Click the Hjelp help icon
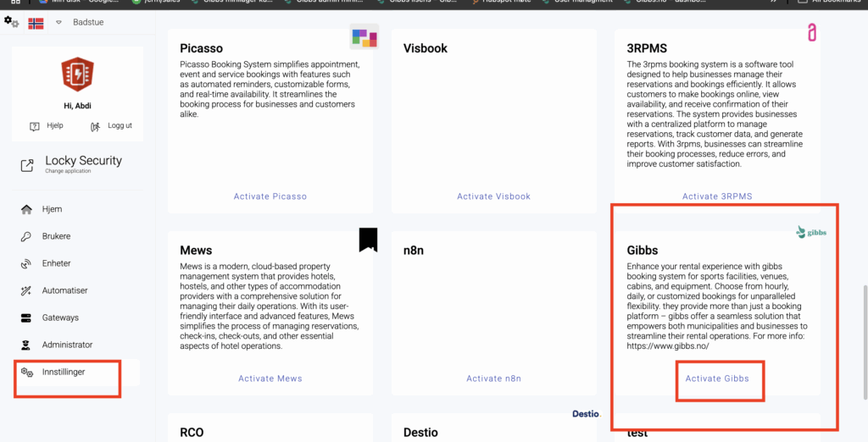The image size is (868, 442). pos(35,126)
